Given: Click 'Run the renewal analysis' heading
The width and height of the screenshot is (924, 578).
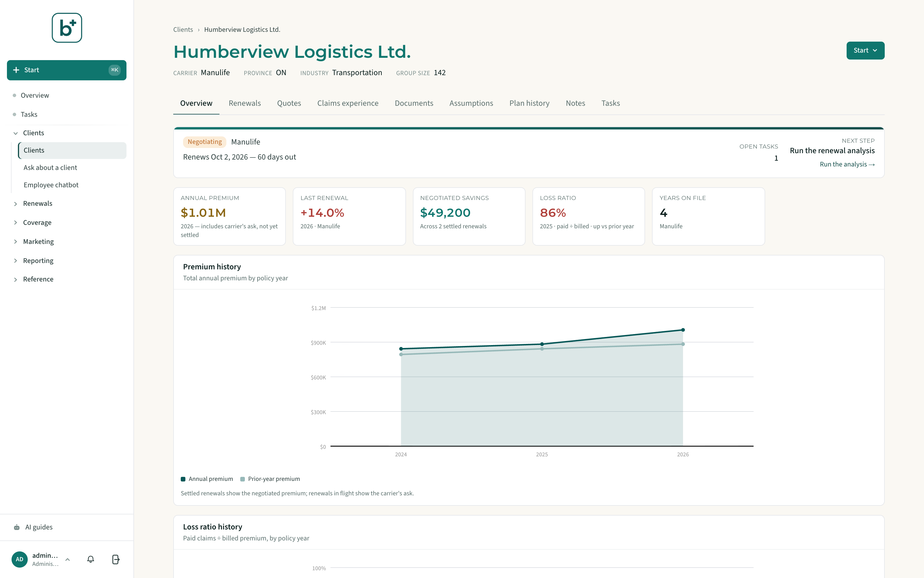Looking at the screenshot, I should (x=832, y=151).
